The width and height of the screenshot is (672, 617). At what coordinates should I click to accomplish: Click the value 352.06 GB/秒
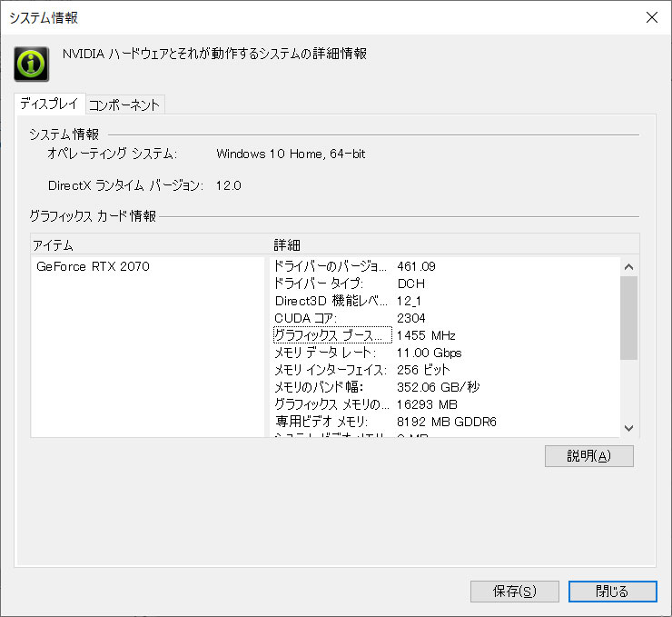(x=439, y=387)
